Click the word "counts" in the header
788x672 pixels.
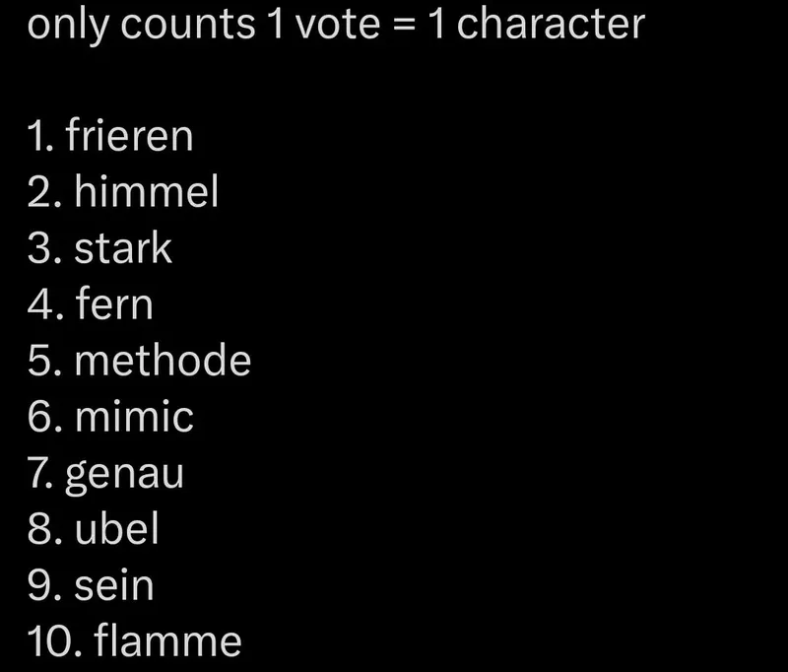pyautogui.click(x=187, y=24)
